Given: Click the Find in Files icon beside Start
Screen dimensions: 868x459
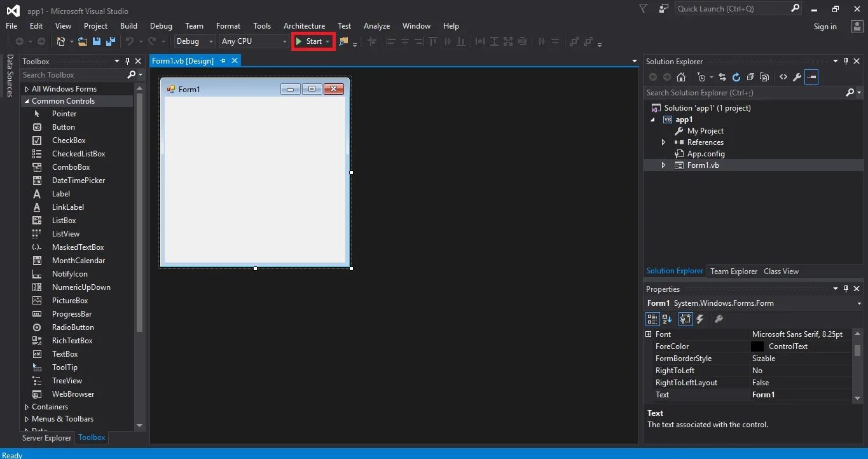Looking at the screenshot, I should [344, 41].
